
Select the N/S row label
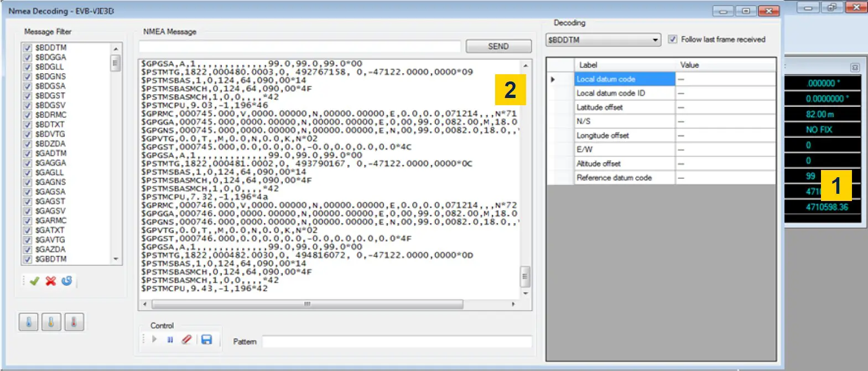pos(583,121)
